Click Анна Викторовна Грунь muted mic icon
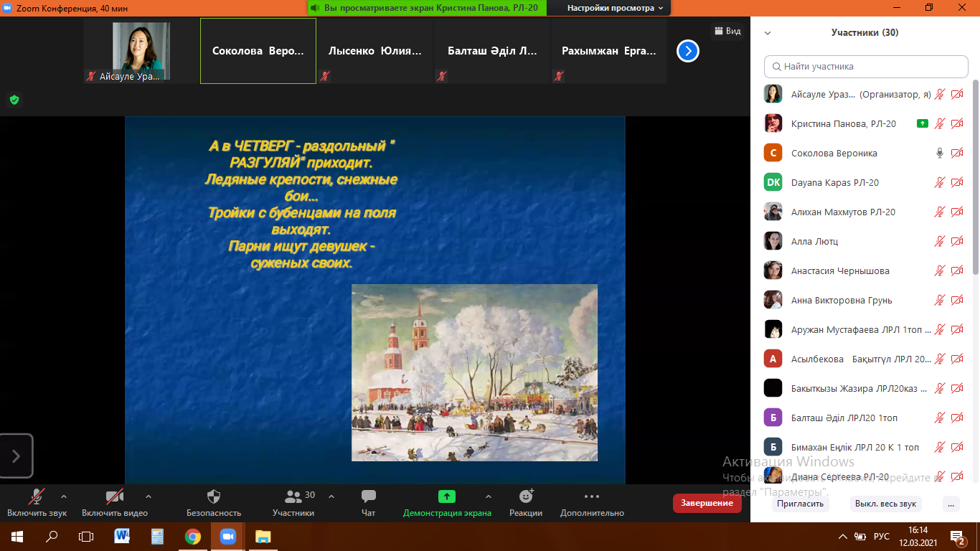This screenshot has width=980, height=551. [940, 300]
